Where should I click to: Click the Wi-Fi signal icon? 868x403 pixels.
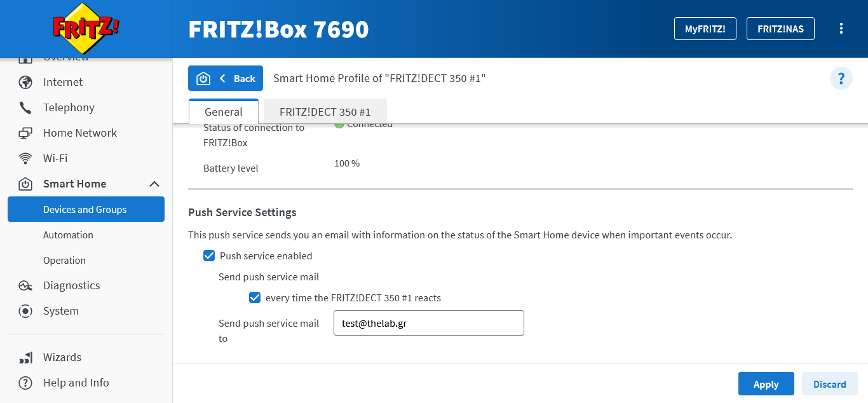(25, 158)
